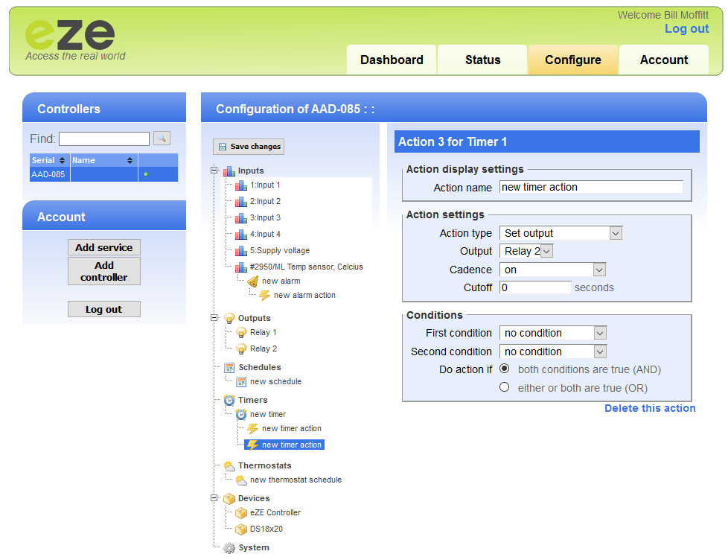The width and height of the screenshot is (728, 560).
Task: Open the First condition dropdown
Action: [x=552, y=333]
